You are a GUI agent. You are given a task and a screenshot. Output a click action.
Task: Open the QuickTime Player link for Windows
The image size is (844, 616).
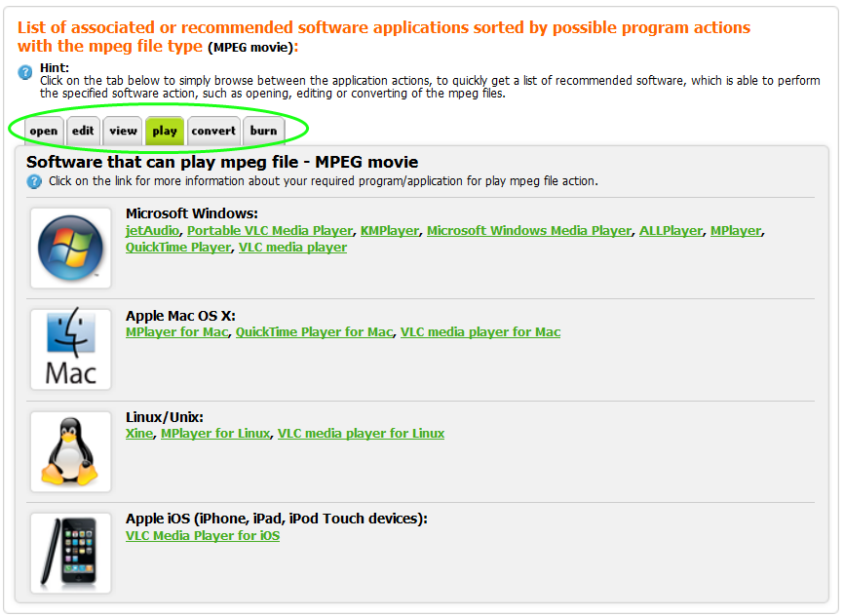(x=178, y=248)
